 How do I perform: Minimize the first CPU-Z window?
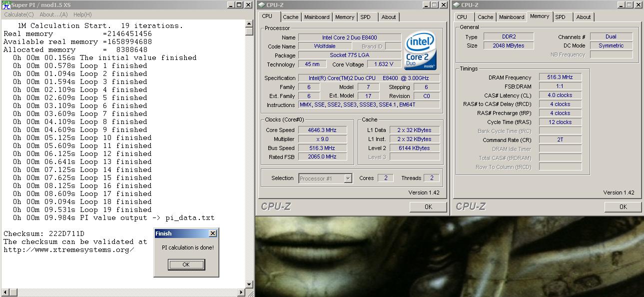[425, 5]
